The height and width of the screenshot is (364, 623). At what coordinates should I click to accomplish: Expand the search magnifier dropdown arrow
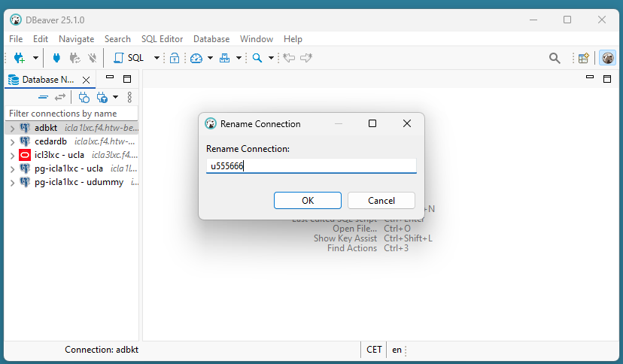(271, 58)
